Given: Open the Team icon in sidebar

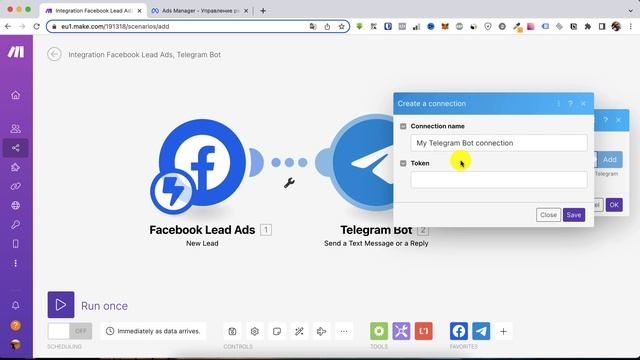Looking at the screenshot, I should (16, 129).
